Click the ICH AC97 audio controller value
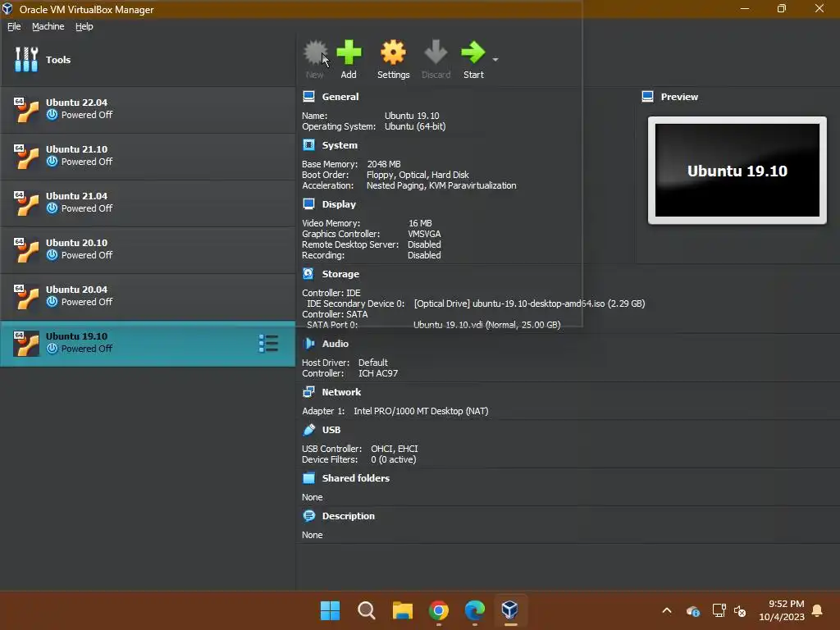This screenshot has width=840, height=630. (378, 373)
